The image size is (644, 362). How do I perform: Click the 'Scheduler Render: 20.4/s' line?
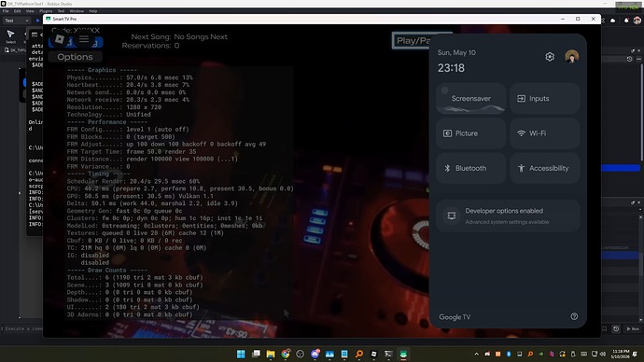pyautogui.click(x=133, y=181)
